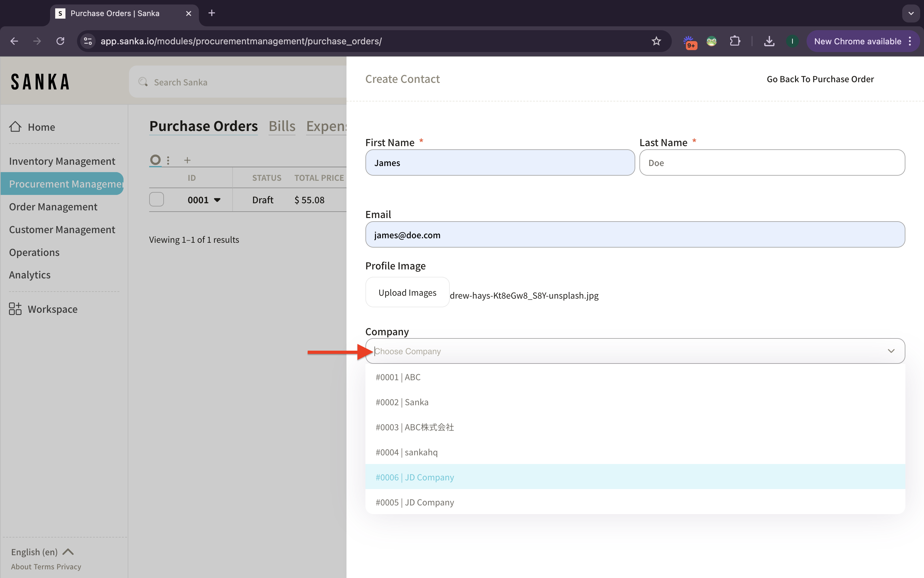The height and width of the screenshot is (578, 924).
Task: Open a new browser tab
Action: click(x=212, y=13)
